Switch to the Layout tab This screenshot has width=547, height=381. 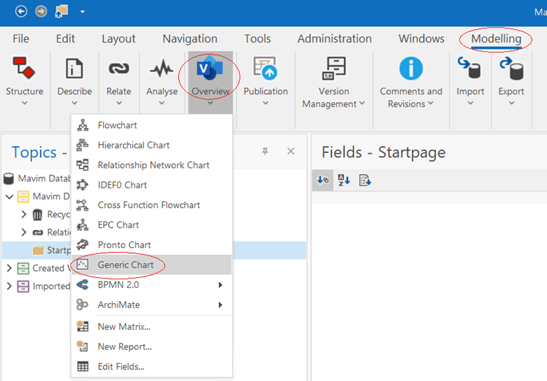118,39
